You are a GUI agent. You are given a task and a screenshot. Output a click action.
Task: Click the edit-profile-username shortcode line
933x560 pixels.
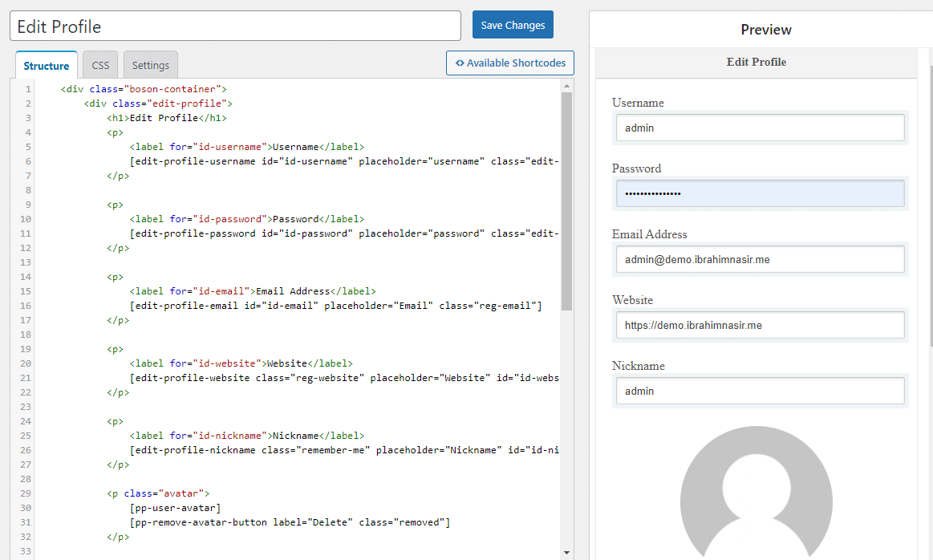[344, 161]
